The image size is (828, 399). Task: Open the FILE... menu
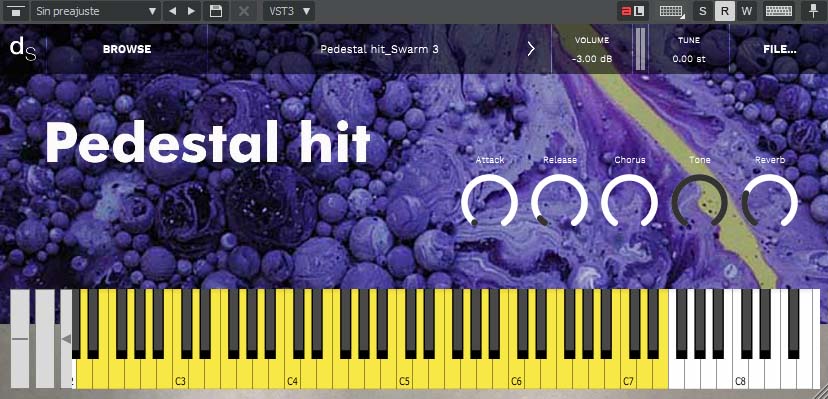pos(780,49)
